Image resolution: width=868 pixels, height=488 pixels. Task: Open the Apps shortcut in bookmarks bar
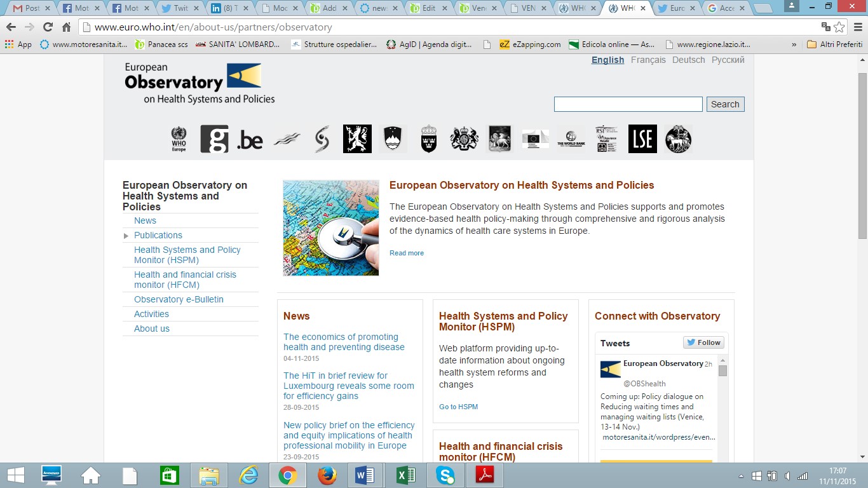pyautogui.click(x=18, y=44)
